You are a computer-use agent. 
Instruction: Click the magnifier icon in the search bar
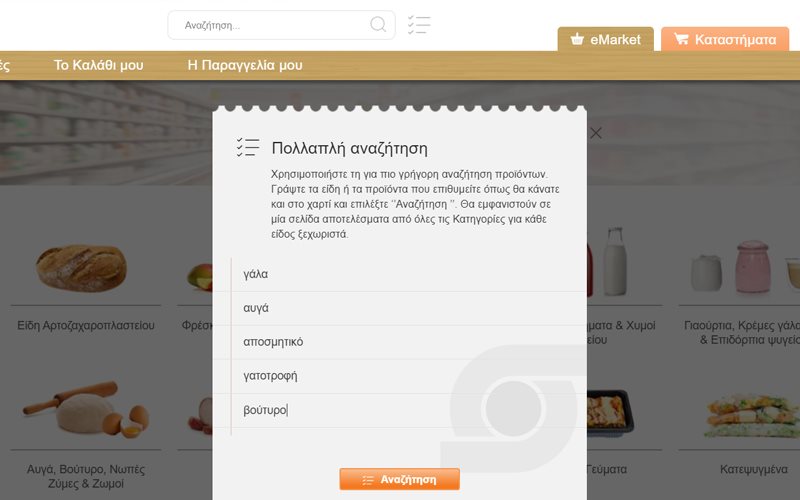tap(378, 24)
